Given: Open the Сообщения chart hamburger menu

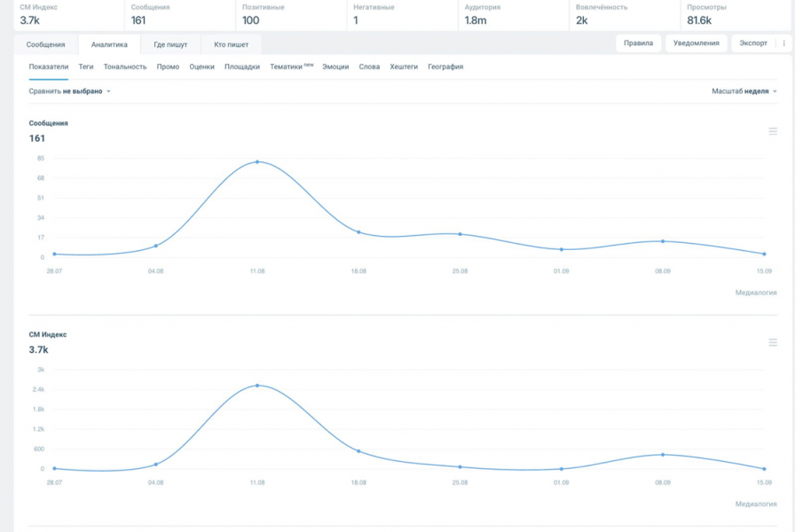Looking at the screenshot, I should (x=773, y=131).
